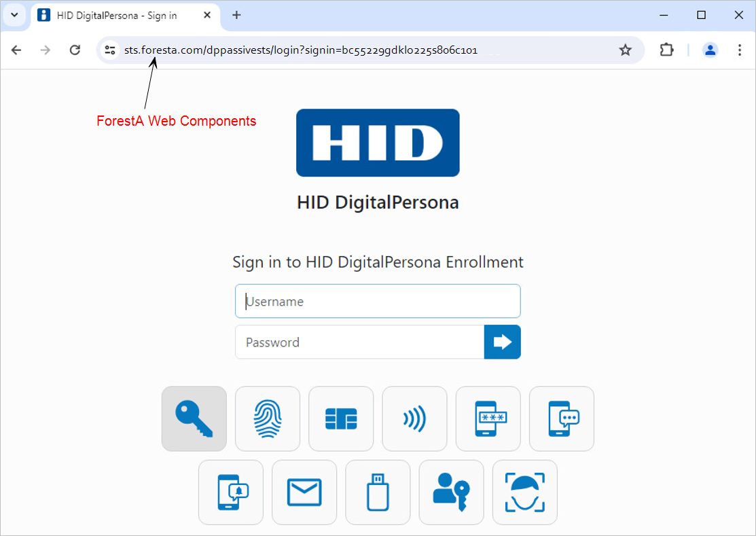Click the Username input field
This screenshot has width=756, height=536.
click(x=378, y=301)
